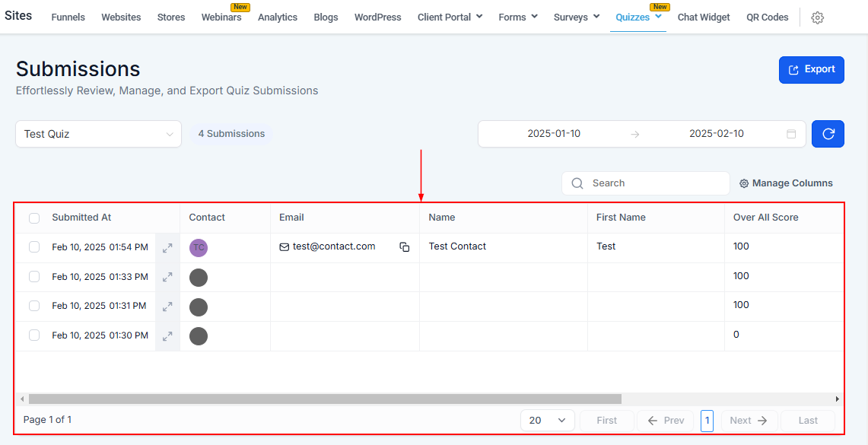Expand the Forms menu
The width and height of the screenshot is (868, 445).
[x=518, y=17]
